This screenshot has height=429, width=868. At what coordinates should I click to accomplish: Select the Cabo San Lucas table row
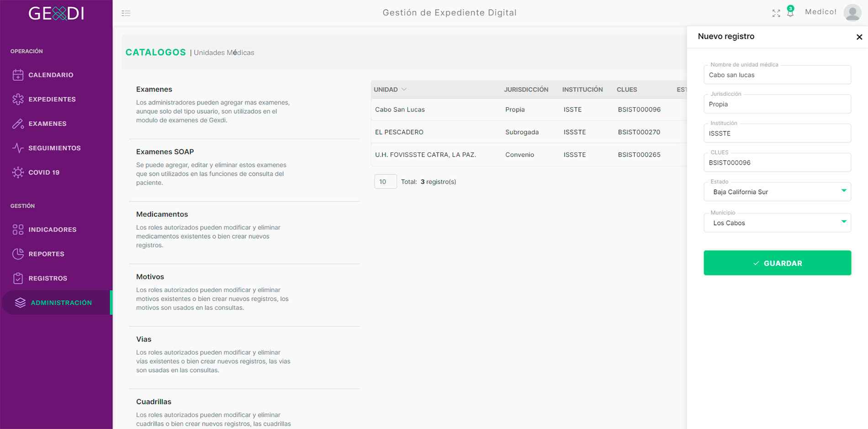pos(529,110)
